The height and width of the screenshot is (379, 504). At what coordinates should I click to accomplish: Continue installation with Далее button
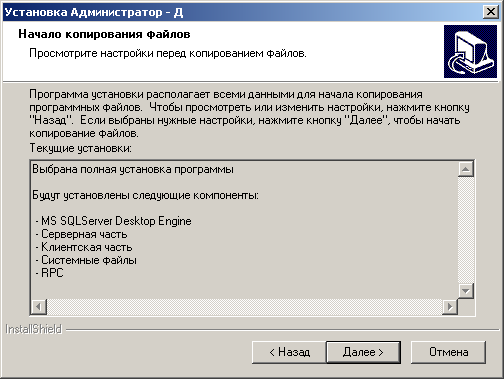click(x=363, y=352)
